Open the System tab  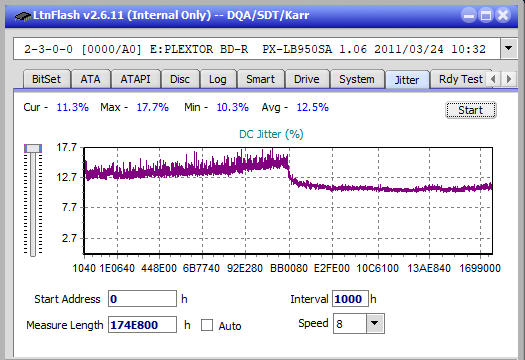point(357,79)
